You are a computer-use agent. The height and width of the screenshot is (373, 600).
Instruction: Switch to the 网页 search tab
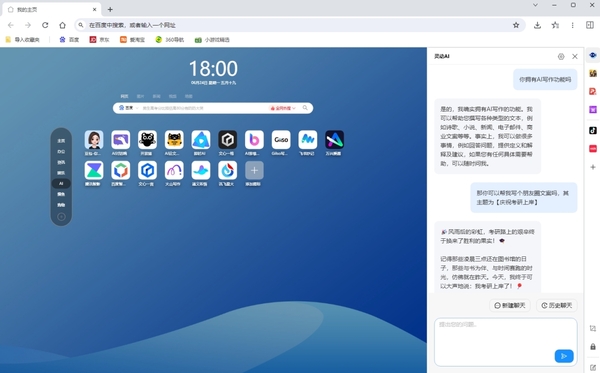(x=124, y=96)
